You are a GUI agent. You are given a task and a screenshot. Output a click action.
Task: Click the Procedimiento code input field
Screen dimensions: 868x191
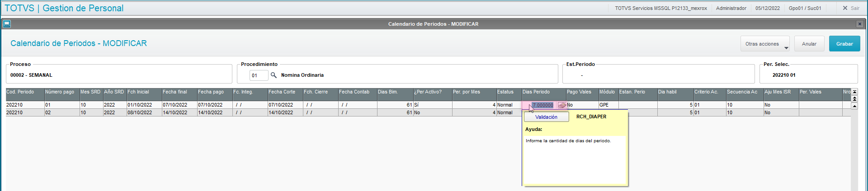click(x=259, y=75)
